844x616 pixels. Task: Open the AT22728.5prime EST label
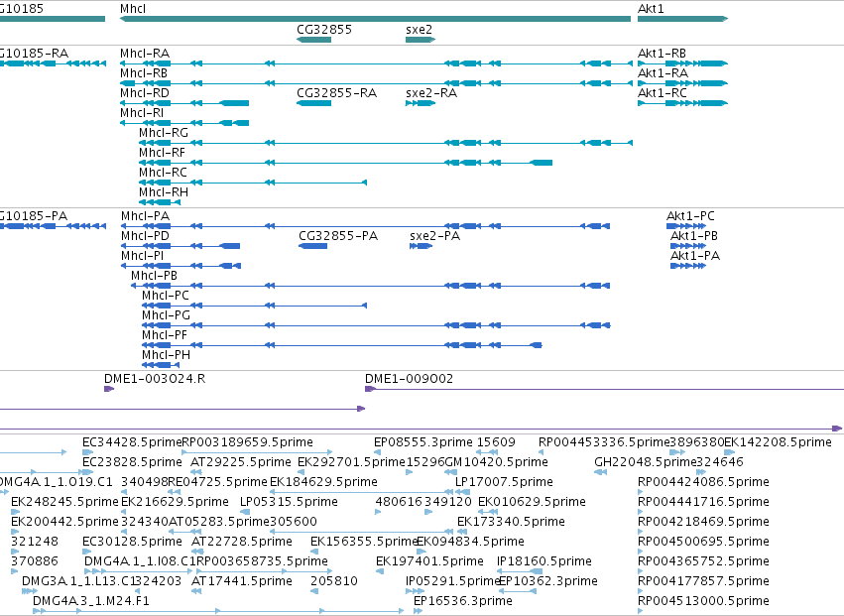(x=242, y=543)
